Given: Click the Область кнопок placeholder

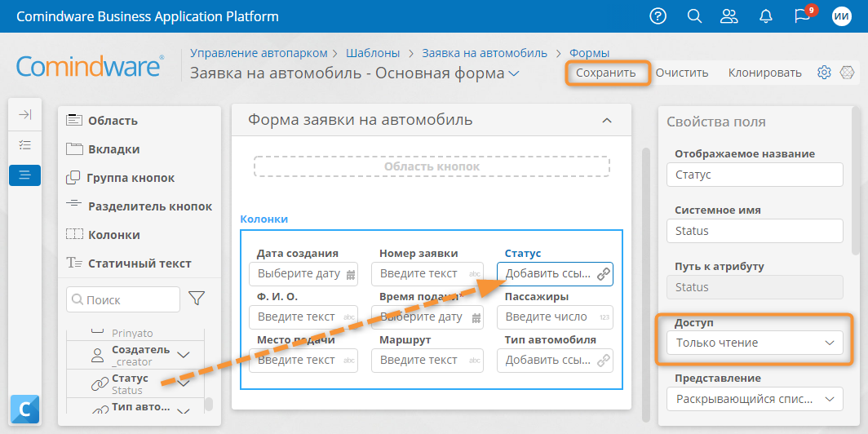Looking at the screenshot, I should [432, 166].
